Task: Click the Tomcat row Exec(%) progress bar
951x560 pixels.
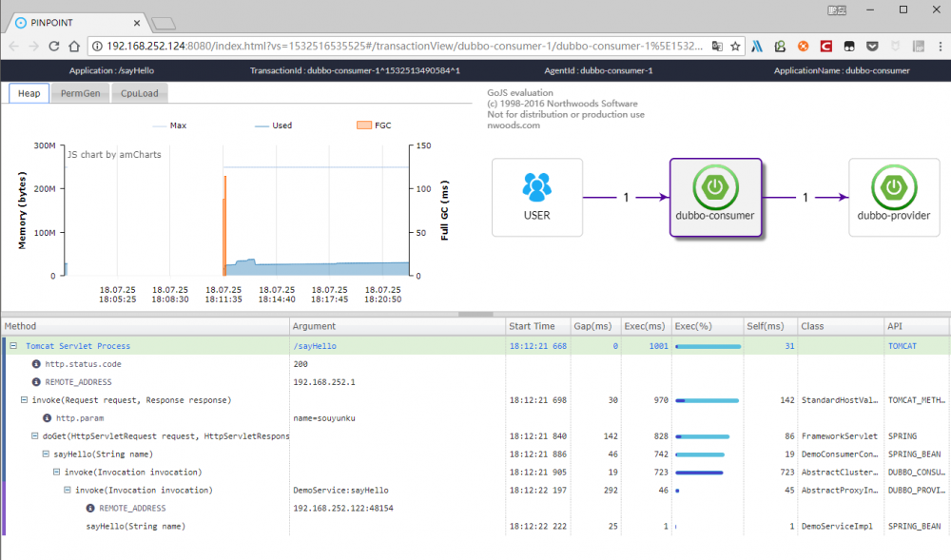Action: coord(708,347)
